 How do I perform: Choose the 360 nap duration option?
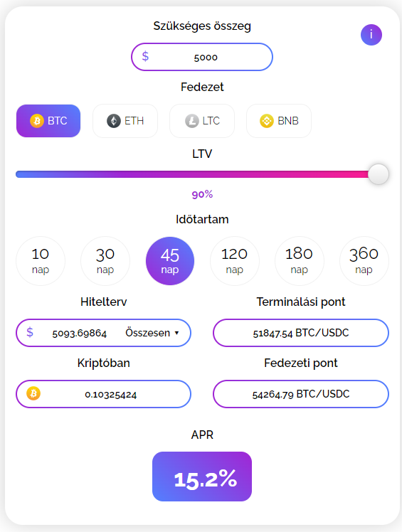[x=364, y=261]
